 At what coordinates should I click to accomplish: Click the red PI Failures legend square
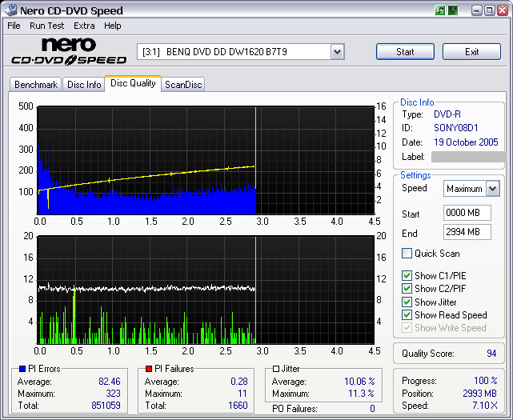(147, 369)
